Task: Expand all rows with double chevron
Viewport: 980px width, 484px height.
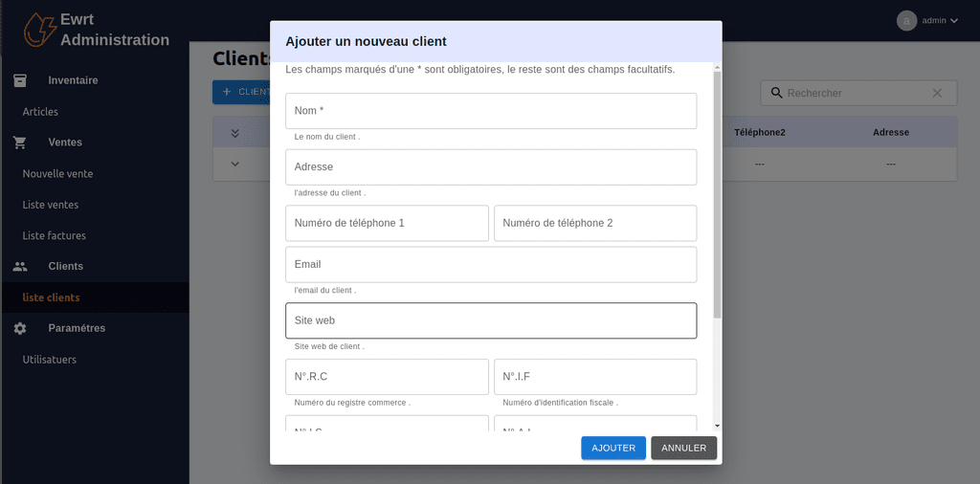Action: coord(235,132)
